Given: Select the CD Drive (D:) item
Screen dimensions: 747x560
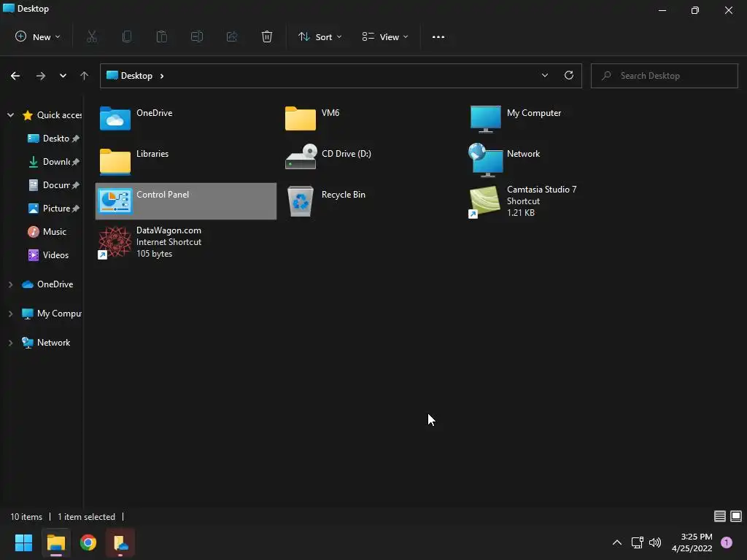Looking at the screenshot, I should (328, 157).
